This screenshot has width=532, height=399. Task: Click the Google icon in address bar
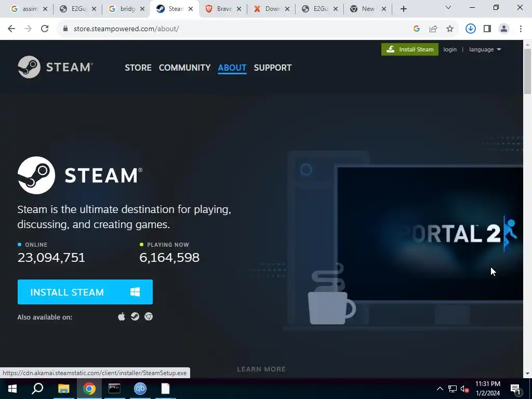coord(417,29)
